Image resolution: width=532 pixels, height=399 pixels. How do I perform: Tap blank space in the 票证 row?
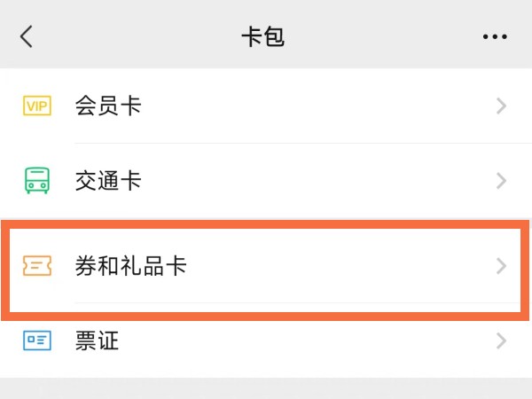click(x=305, y=340)
